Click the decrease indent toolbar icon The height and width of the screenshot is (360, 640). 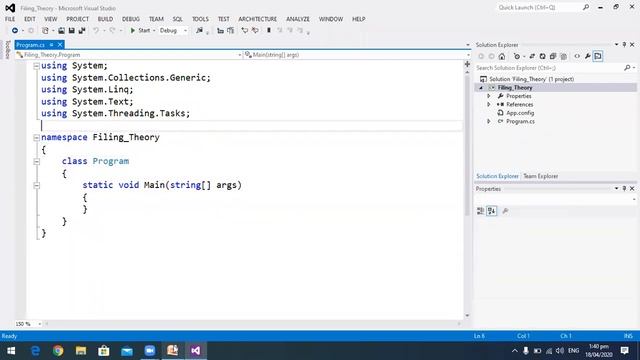pyautogui.click(x=220, y=31)
